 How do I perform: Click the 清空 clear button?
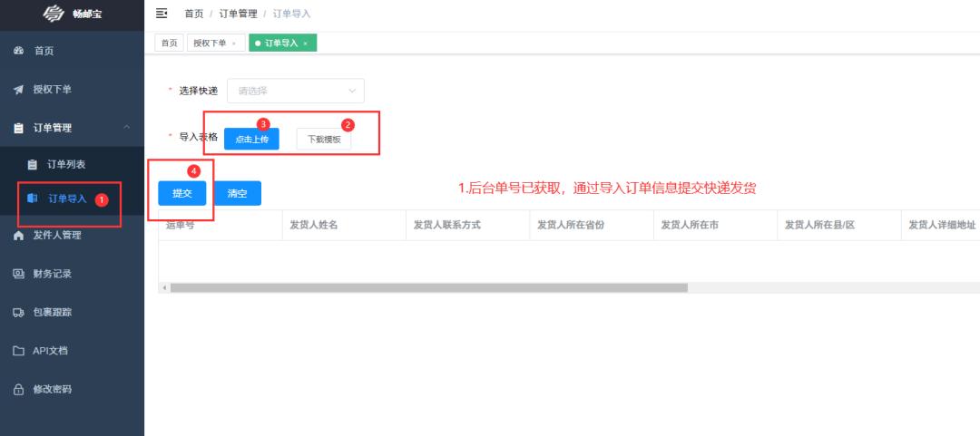click(x=237, y=193)
